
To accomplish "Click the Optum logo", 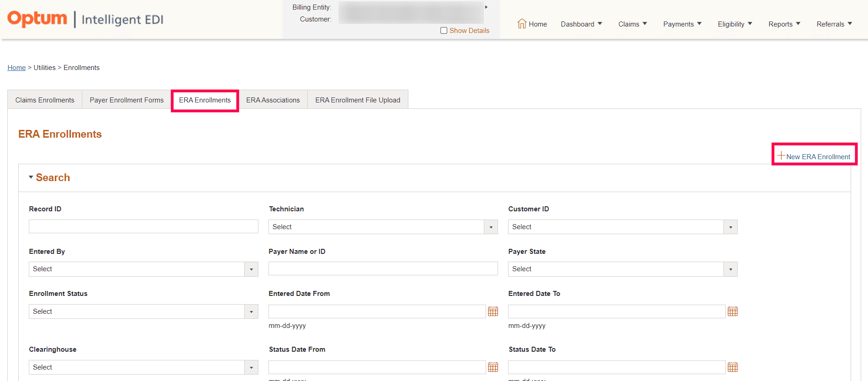I will [x=38, y=19].
